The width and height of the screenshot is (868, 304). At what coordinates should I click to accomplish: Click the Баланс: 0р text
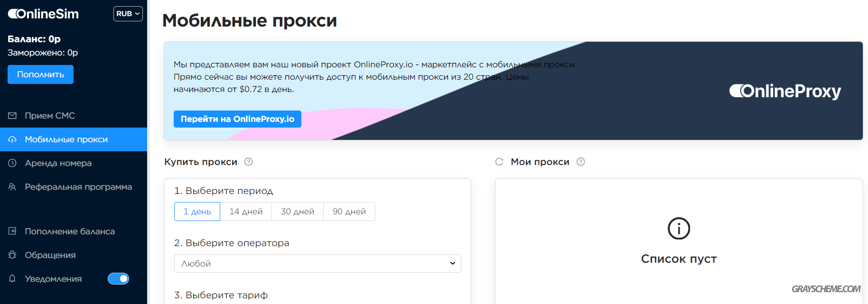click(34, 39)
